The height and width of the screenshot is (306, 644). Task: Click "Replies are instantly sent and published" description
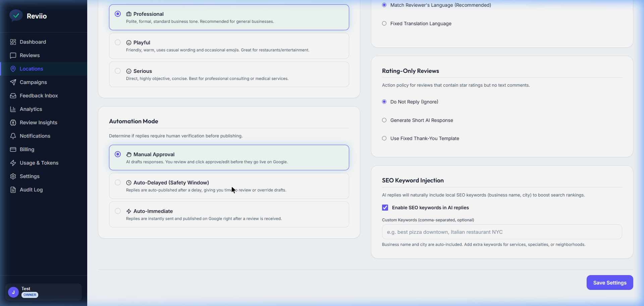(204, 219)
